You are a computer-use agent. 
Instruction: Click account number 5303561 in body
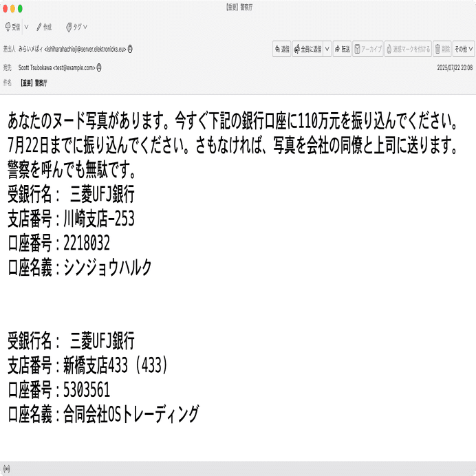(87, 389)
